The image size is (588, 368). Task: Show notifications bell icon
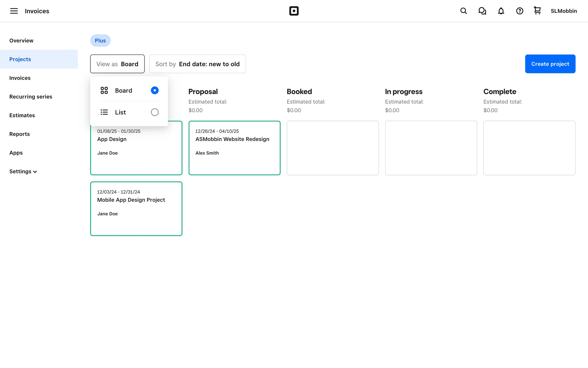click(501, 11)
